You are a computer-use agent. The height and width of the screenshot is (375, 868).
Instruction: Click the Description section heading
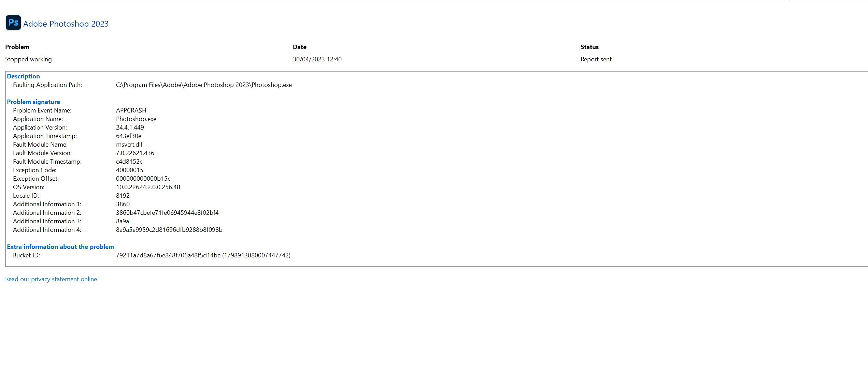coord(23,76)
